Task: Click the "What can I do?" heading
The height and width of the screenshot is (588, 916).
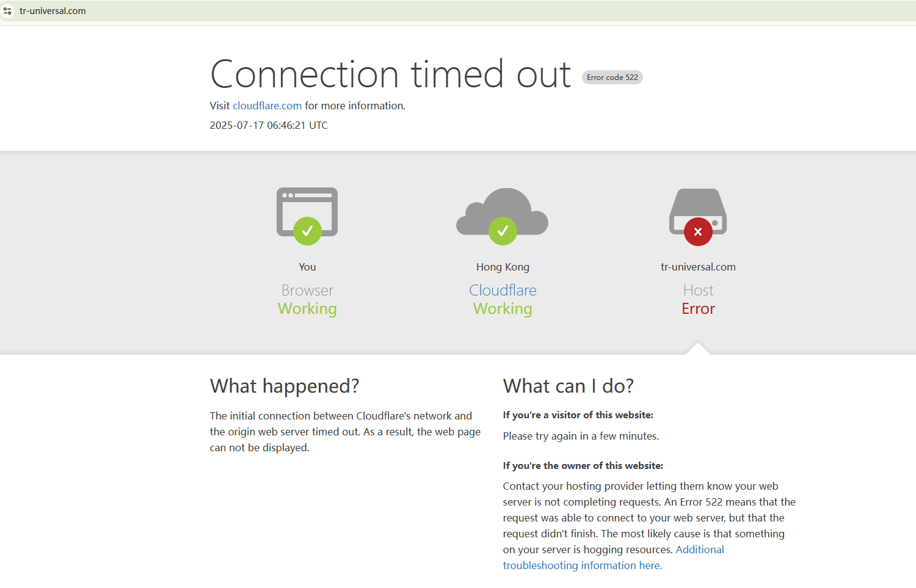Action: point(569,386)
